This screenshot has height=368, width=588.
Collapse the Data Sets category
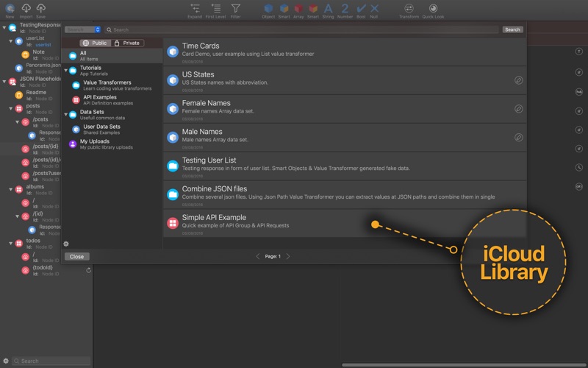click(x=66, y=115)
